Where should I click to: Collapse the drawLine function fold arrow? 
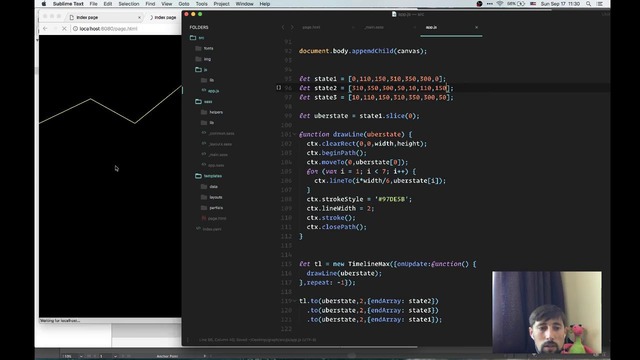click(x=294, y=134)
